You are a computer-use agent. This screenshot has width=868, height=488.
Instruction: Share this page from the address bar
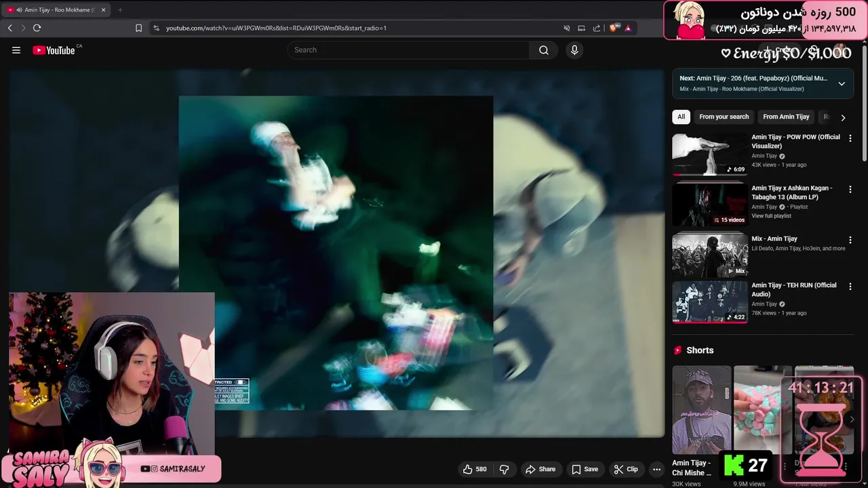tap(597, 28)
